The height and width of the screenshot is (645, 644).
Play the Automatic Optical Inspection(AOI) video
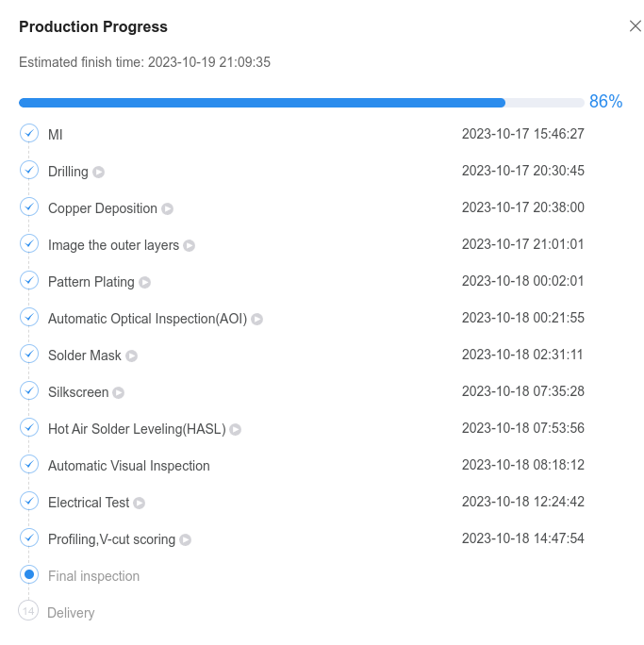[257, 320]
